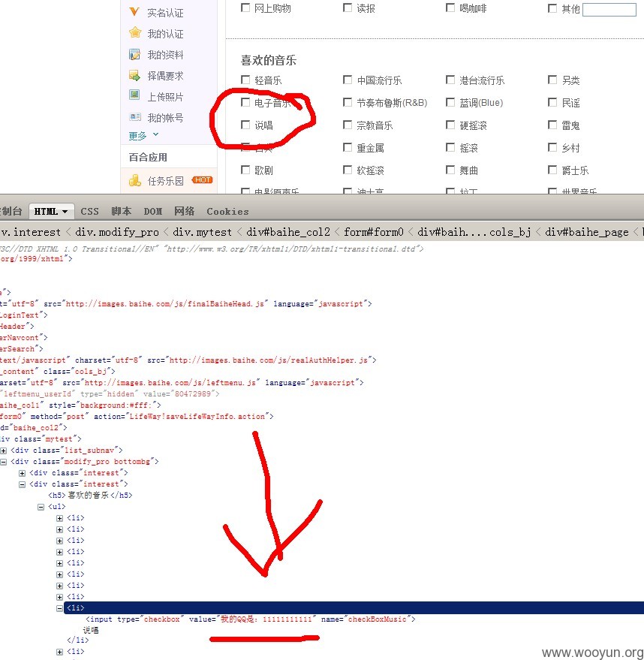The width and height of the screenshot is (644, 660).
Task: Click the 我的帐号 card icon
Action: point(135,116)
